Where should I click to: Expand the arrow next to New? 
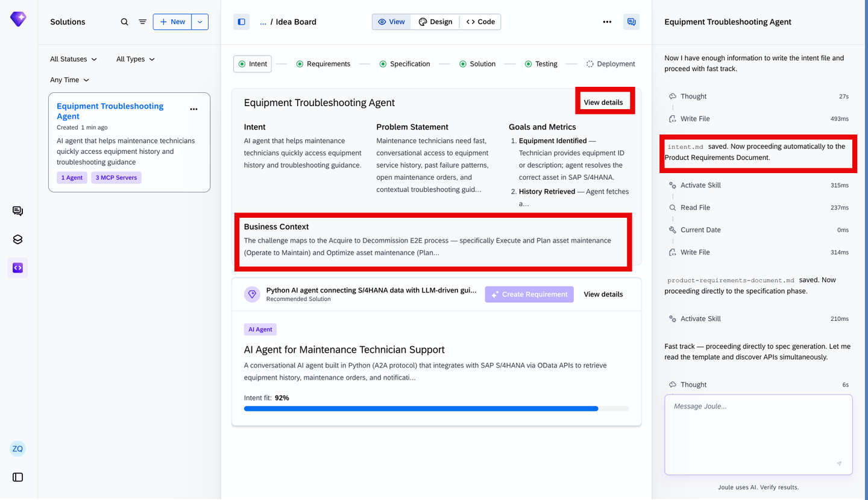pyautogui.click(x=200, y=22)
